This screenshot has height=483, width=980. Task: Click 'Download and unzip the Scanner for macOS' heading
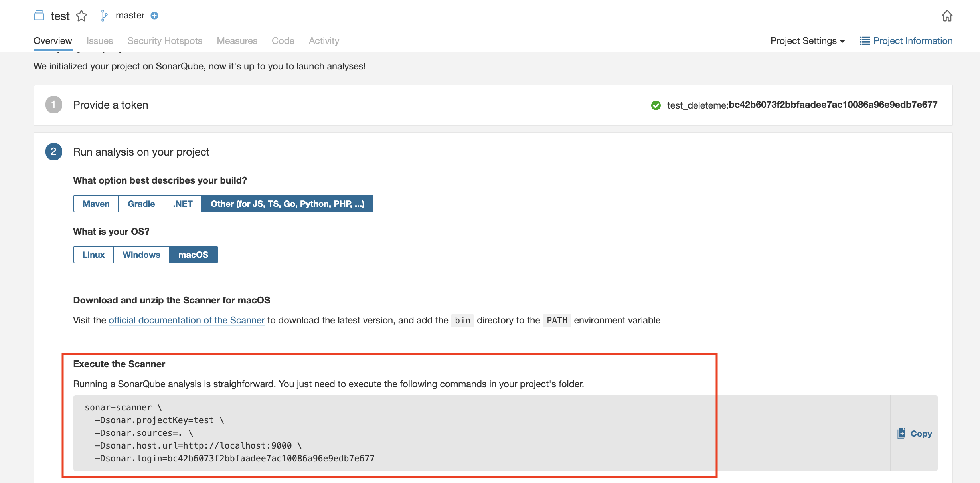pos(172,300)
